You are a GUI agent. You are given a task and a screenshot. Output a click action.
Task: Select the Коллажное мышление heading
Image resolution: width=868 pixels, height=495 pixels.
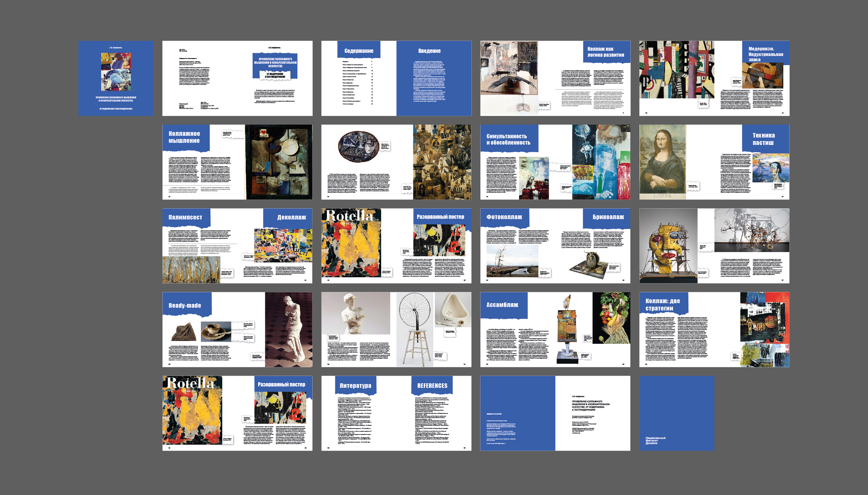point(184,137)
